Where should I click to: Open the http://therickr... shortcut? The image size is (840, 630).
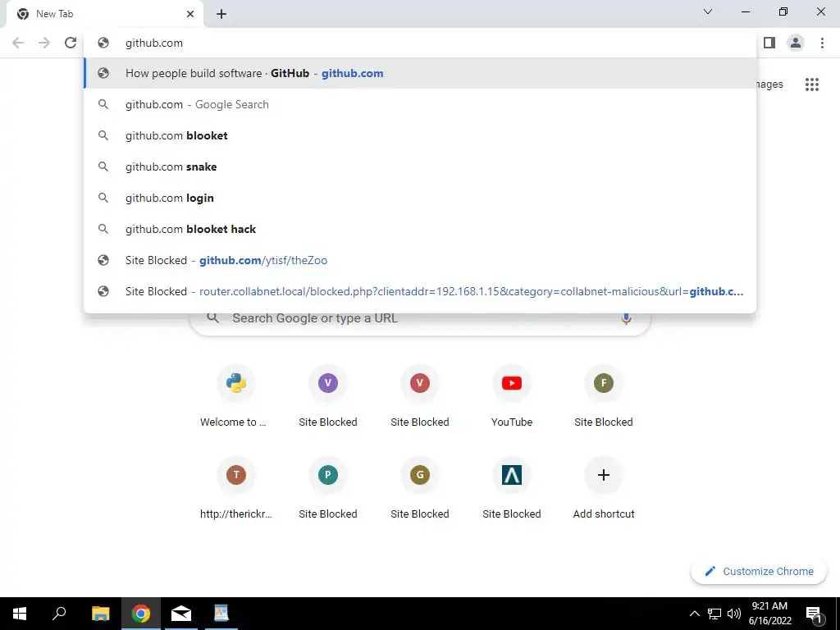(x=235, y=489)
